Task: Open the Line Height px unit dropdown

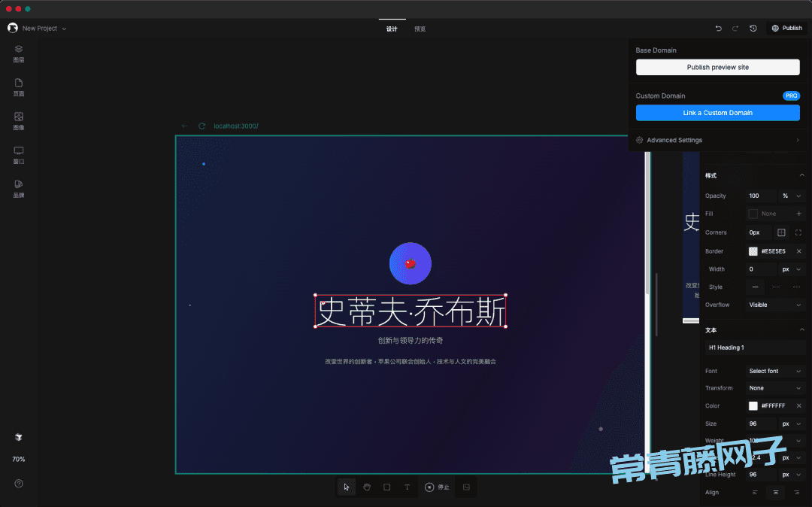Action: (x=791, y=475)
